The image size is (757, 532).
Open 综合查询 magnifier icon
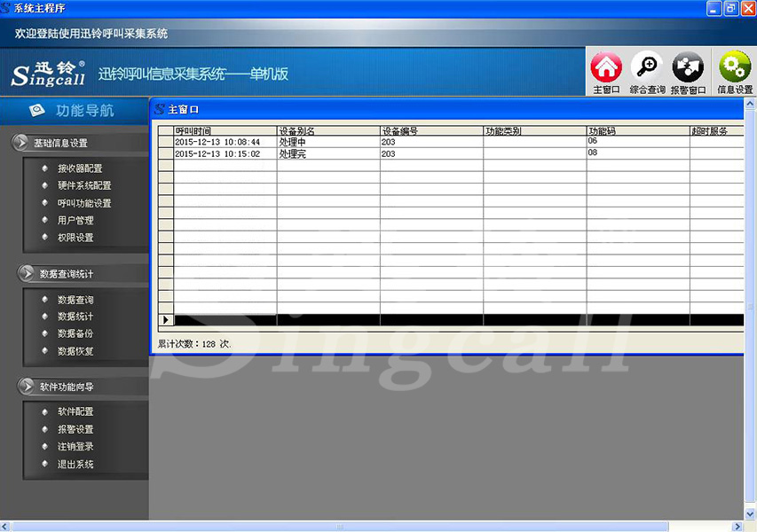coord(647,68)
